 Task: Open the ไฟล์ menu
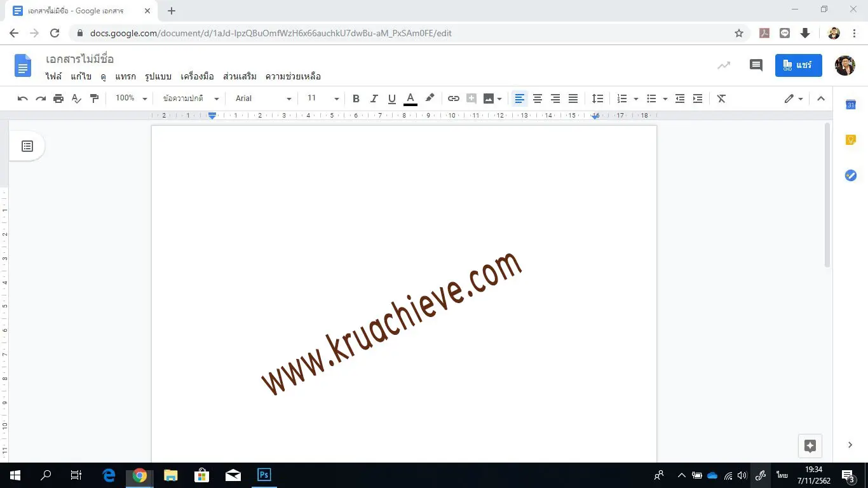click(53, 77)
